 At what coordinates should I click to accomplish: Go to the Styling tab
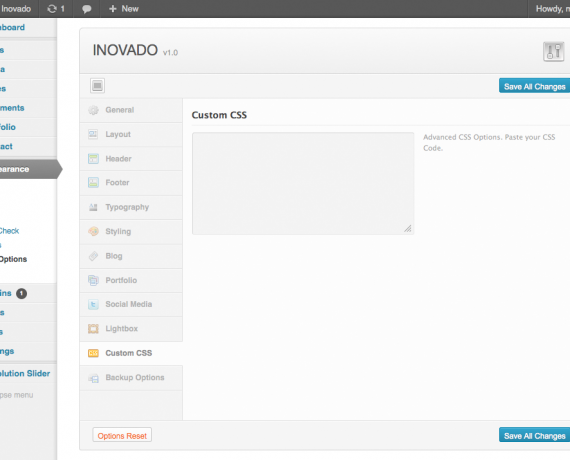(x=131, y=232)
